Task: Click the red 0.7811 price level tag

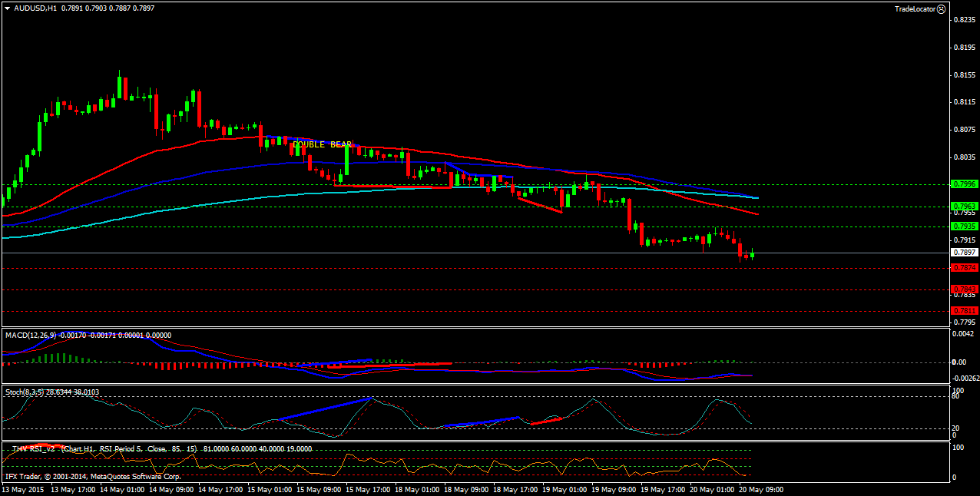Action: click(x=964, y=310)
